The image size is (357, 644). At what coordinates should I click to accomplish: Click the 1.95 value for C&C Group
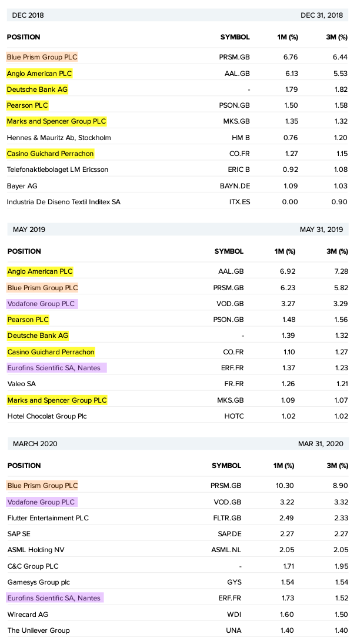pos(341,566)
